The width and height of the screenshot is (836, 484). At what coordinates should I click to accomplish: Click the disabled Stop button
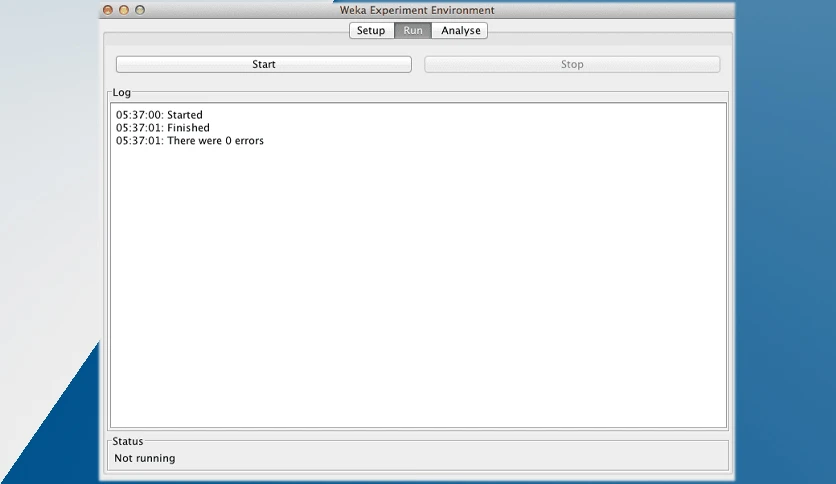point(572,64)
